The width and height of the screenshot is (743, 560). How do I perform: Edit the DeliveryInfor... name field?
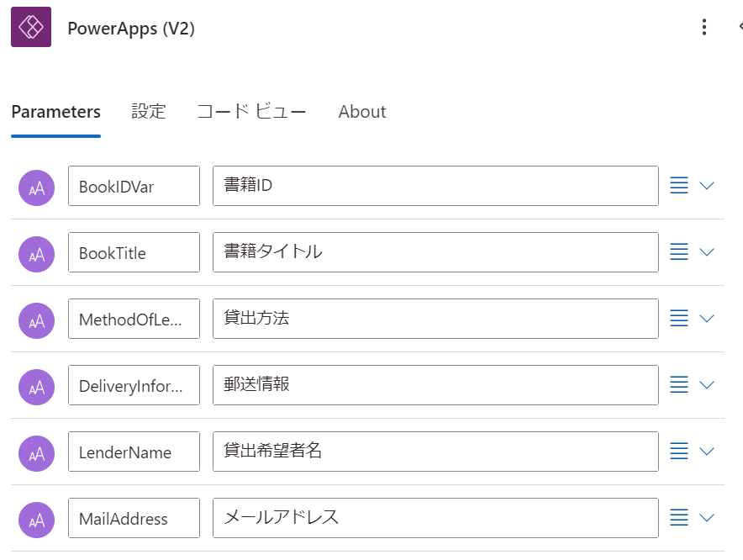coord(134,385)
